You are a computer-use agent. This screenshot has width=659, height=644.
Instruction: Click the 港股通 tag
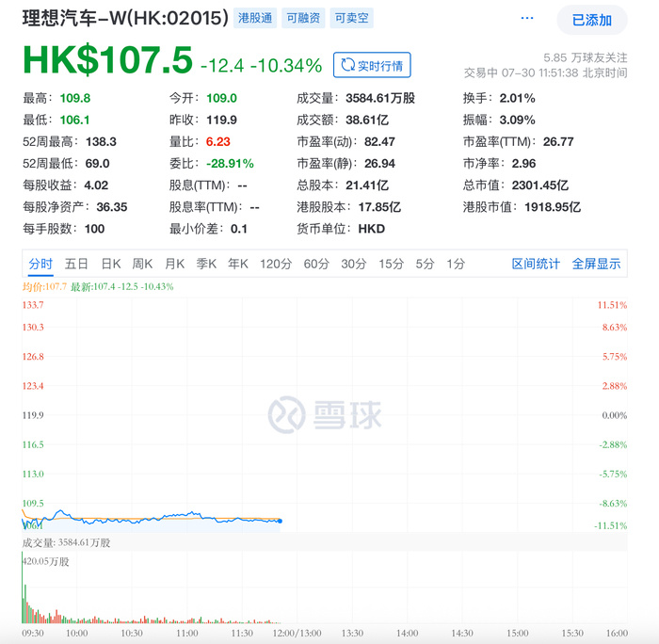255,18
